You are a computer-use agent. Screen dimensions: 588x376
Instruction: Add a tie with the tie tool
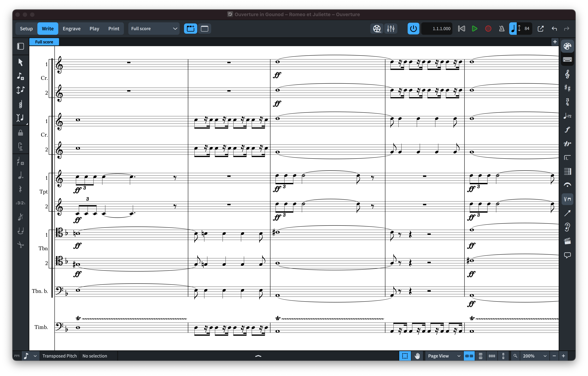[21, 231]
